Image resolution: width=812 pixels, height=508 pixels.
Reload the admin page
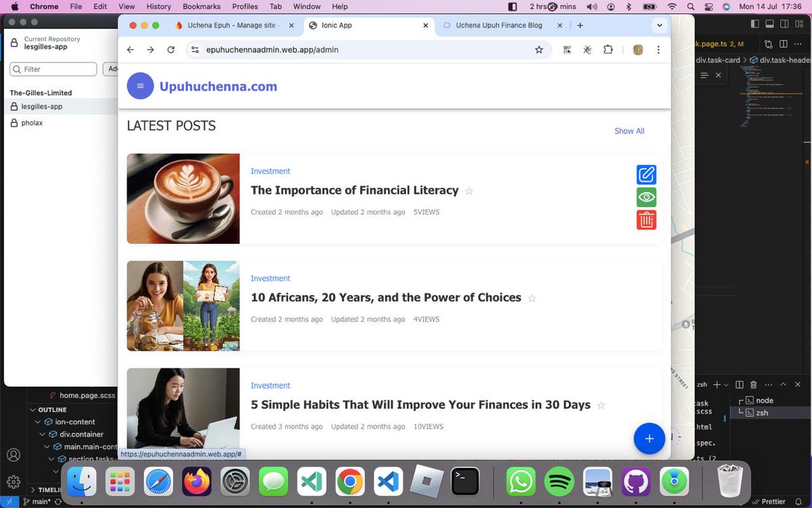(171, 49)
